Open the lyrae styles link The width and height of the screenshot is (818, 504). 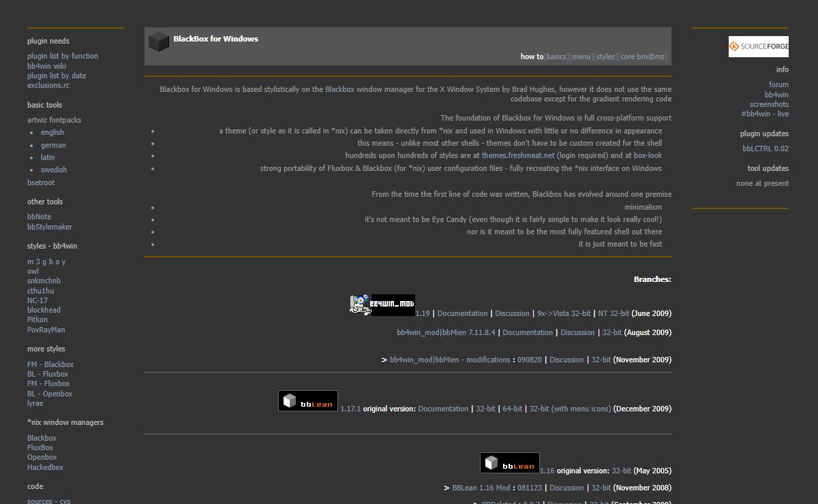[x=35, y=403]
